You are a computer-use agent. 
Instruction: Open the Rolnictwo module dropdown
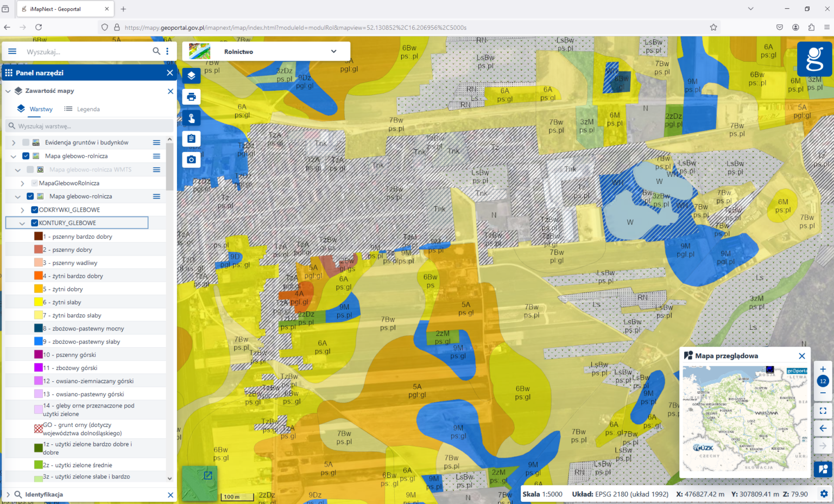click(x=333, y=51)
